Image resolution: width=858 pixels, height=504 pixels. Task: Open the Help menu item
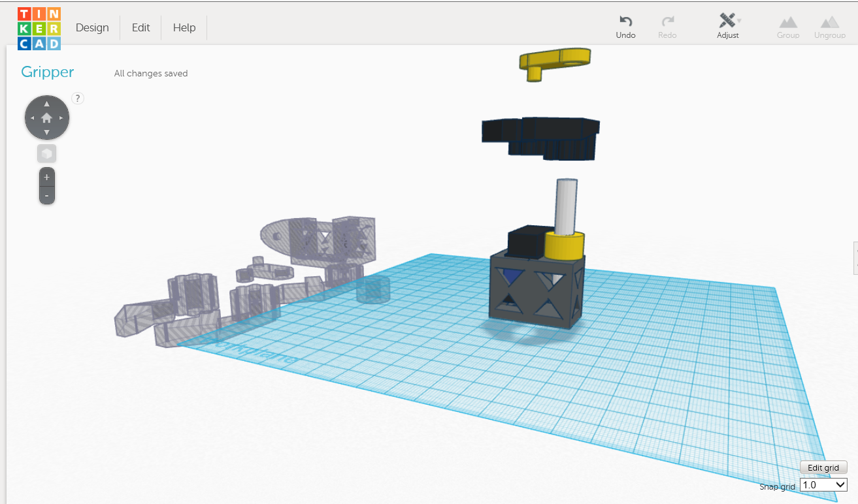point(184,27)
